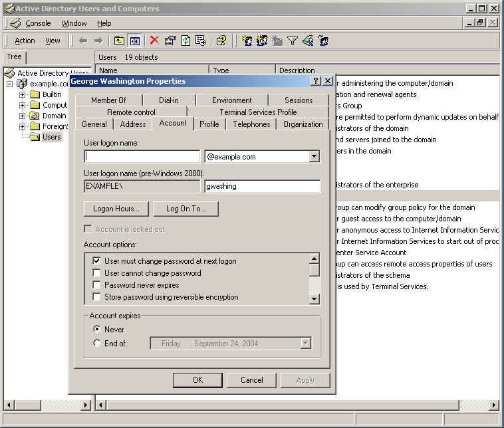The image size is (504, 428).
Task: Enable 'Password never expires' checkbox
Action: point(96,284)
